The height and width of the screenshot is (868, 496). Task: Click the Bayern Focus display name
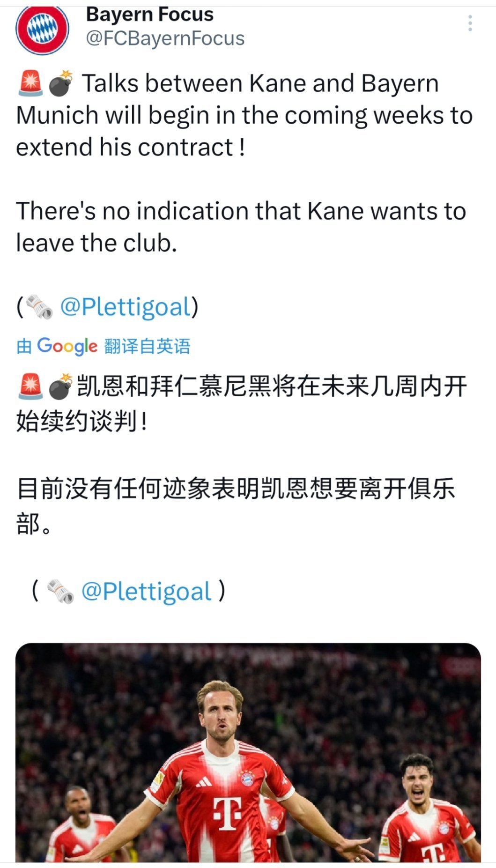(x=149, y=15)
